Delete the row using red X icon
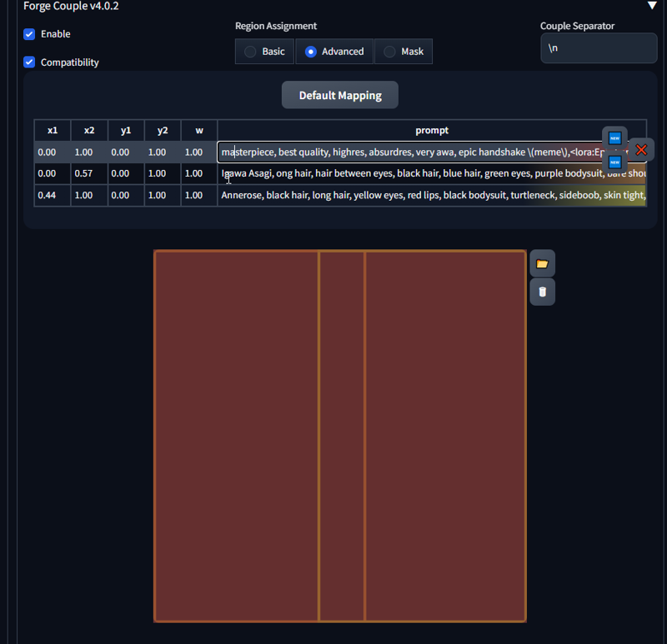667x644 pixels. (641, 150)
